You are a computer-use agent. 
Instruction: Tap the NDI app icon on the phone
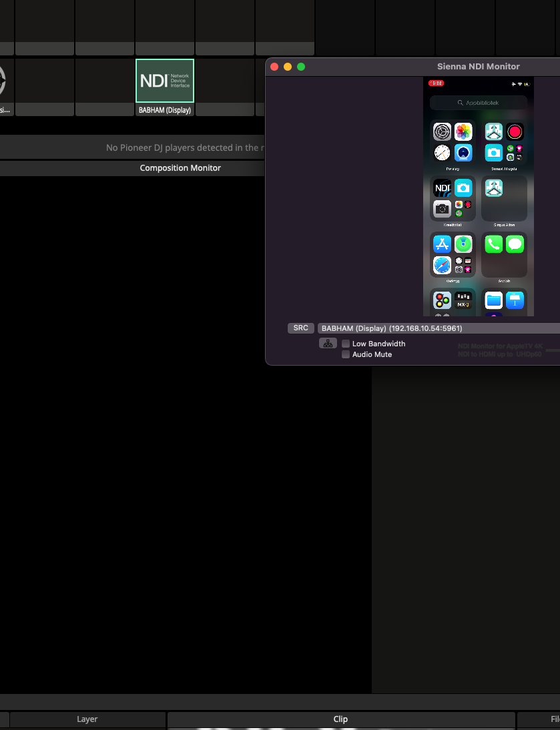442,188
